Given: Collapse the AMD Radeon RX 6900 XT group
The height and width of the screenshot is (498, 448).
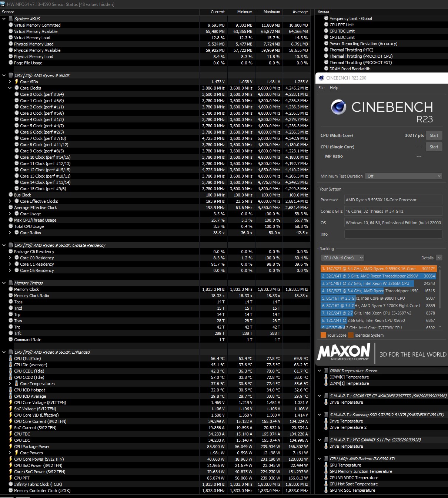Looking at the screenshot, I should (x=320, y=458).
